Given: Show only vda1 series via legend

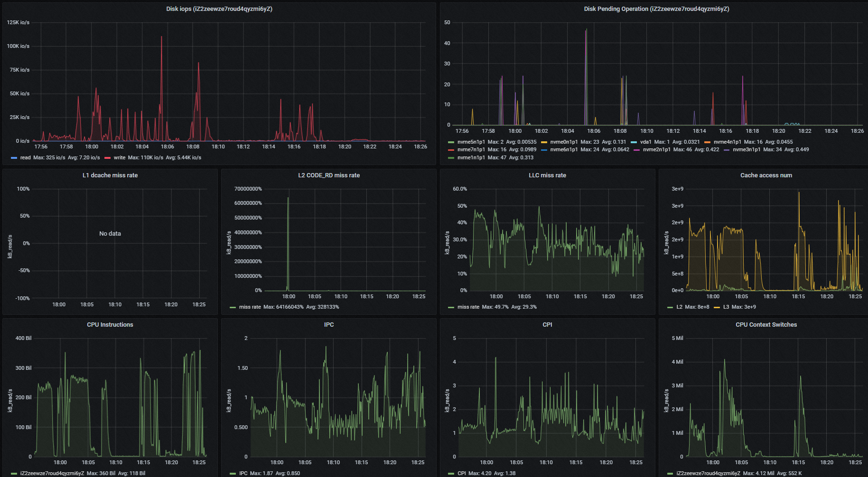Looking at the screenshot, I should tap(645, 142).
